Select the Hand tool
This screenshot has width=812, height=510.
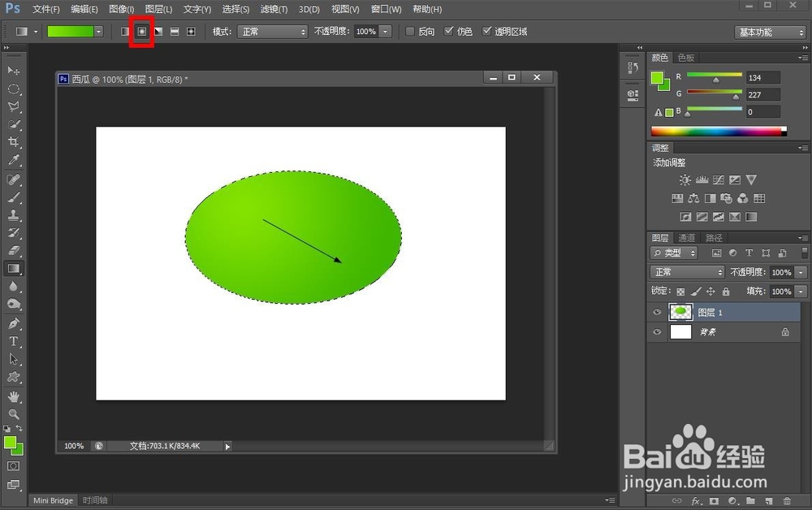(14, 396)
